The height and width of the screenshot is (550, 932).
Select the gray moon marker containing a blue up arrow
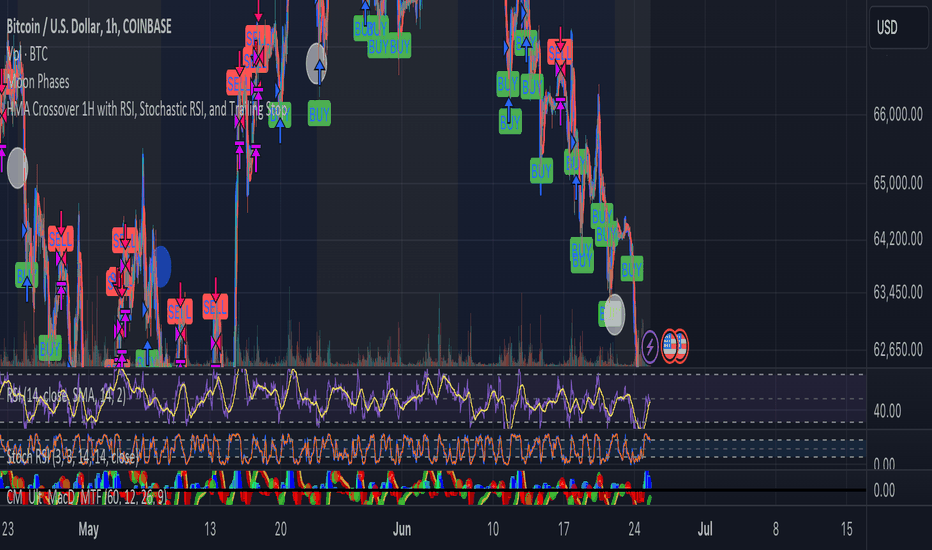(x=317, y=64)
